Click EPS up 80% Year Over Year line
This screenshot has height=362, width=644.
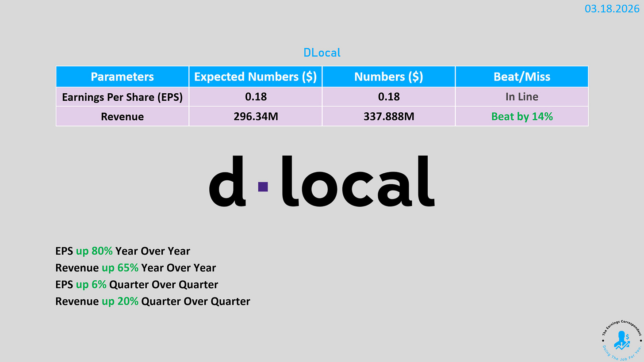pyautogui.click(x=123, y=251)
